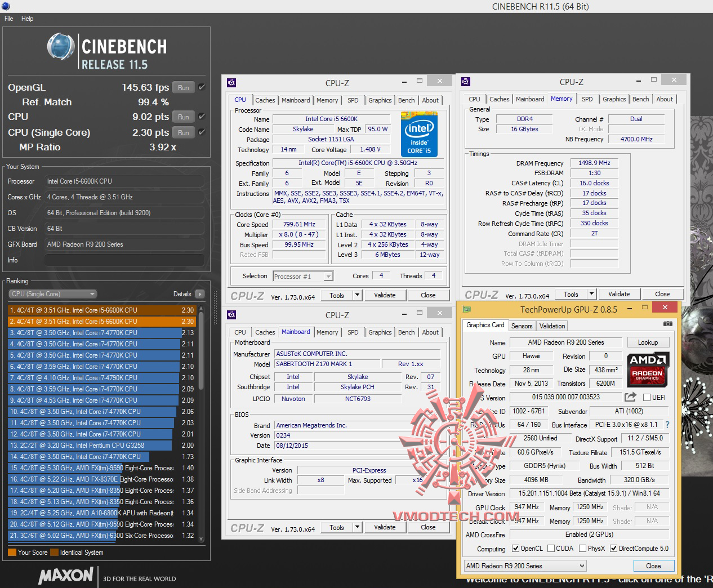Image resolution: width=713 pixels, height=588 pixels.
Task: Open Tools dropdown arrow in CPU tab CPU-Z window
Action: click(x=357, y=295)
